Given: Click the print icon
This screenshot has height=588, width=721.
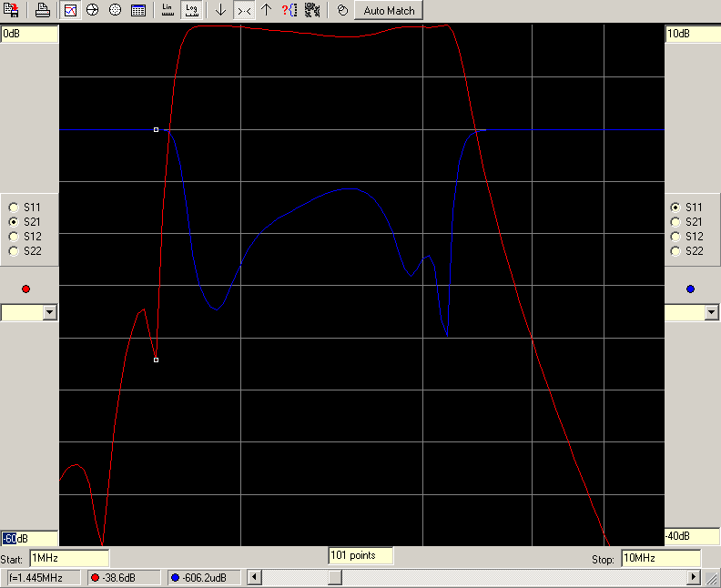Looking at the screenshot, I should tap(42, 10).
